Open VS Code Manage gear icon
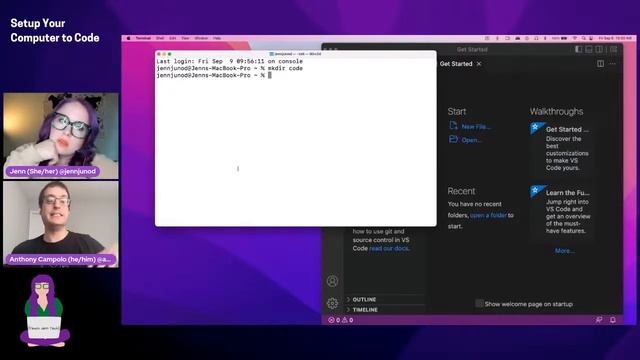Viewport: 640px width, 360px height. coord(332,303)
